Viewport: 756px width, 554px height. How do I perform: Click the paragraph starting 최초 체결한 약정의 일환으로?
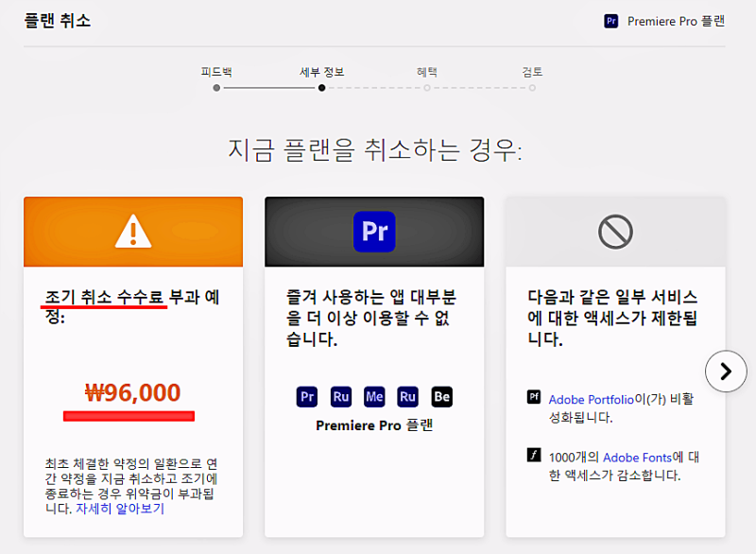pyautogui.click(x=131, y=486)
